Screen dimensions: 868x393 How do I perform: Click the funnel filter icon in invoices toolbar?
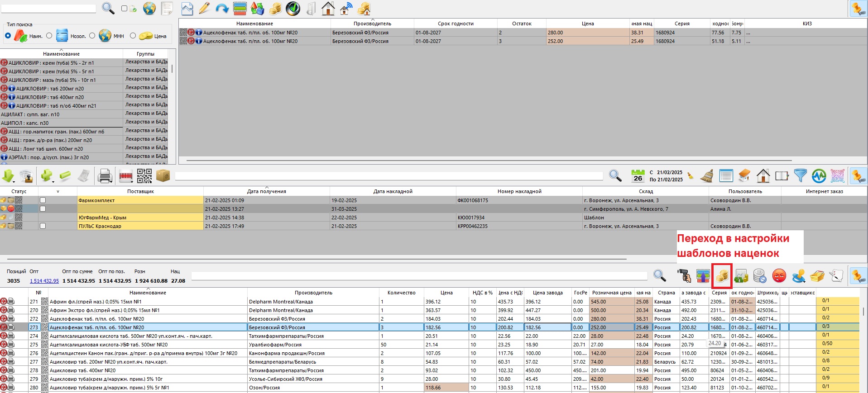[x=800, y=175]
